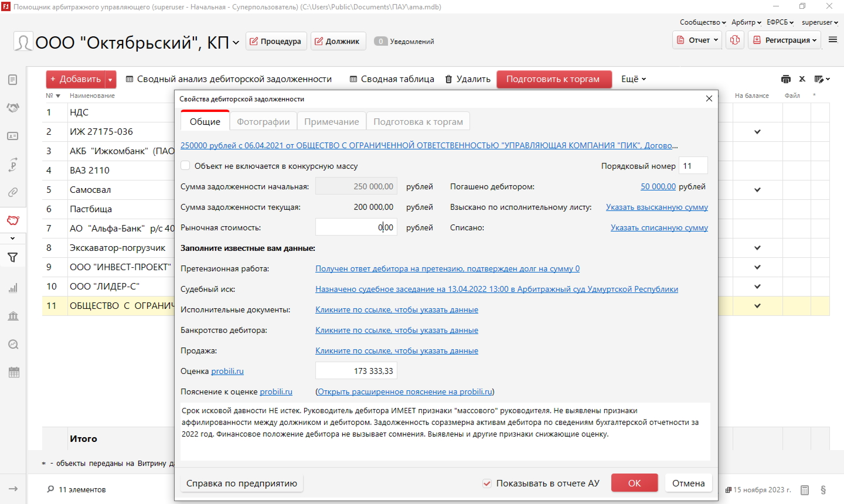Open the hamburger menu icon top right
Screen dimensions: 844x504
(x=833, y=40)
